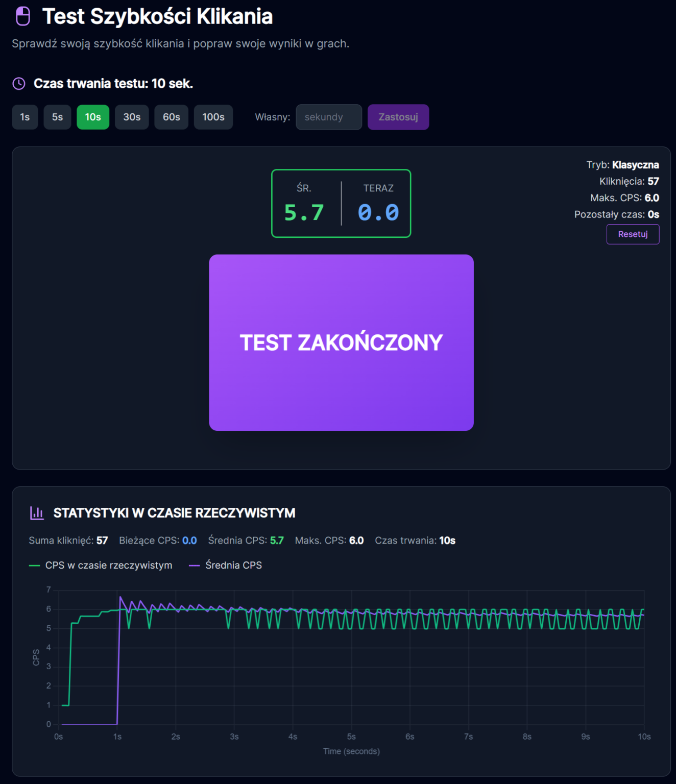Image resolution: width=676 pixels, height=784 pixels.
Task: Select the 60s test duration
Action: pyautogui.click(x=171, y=117)
